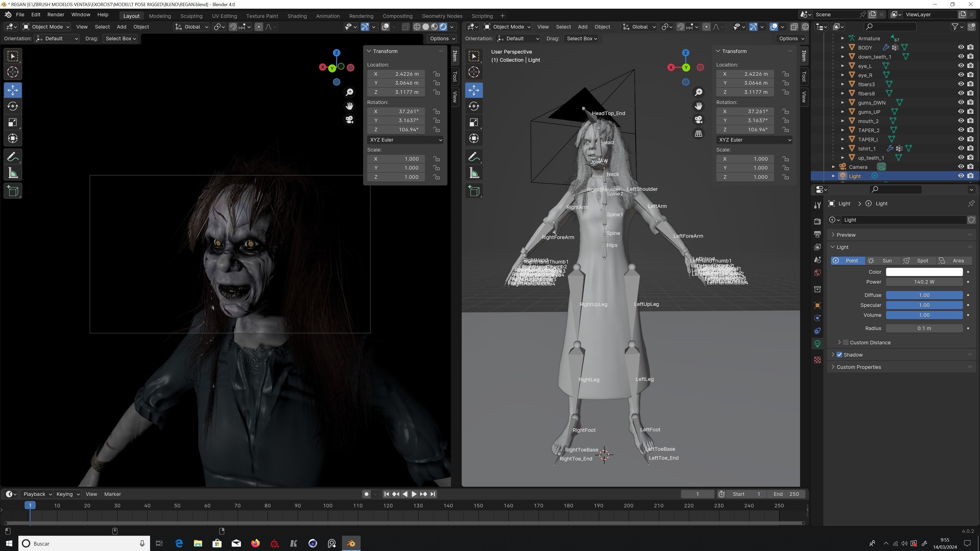The width and height of the screenshot is (980, 551).
Task: Open the Keying dropdown in timeline
Action: click(67, 494)
